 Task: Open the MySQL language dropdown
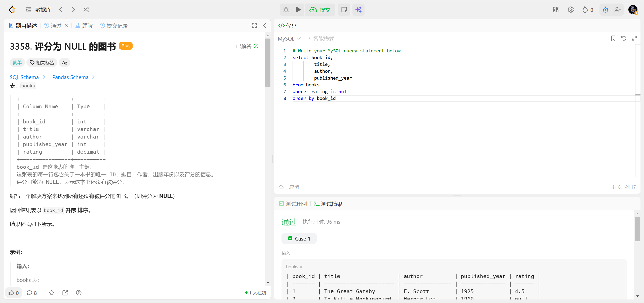pyautogui.click(x=289, y=39)
